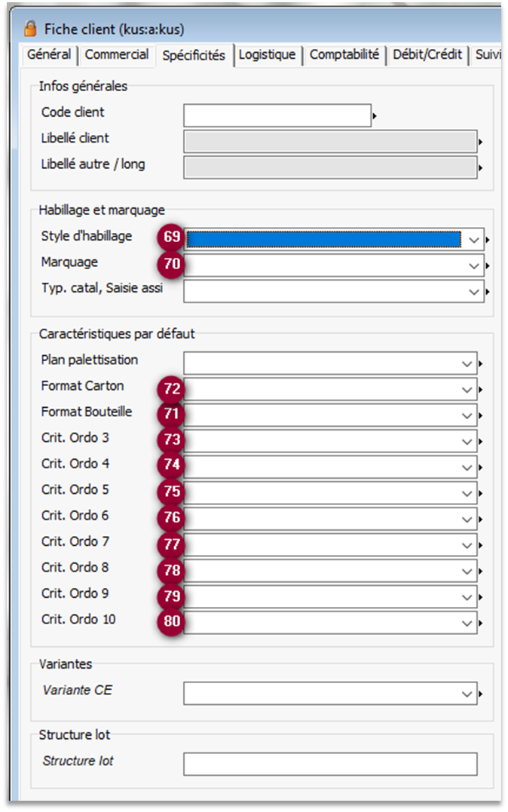Image resolution: width=508 pixels, height=812 pixels.
Task: Click the numbered marker 72 badge
Action: click(x=173, y=389)
